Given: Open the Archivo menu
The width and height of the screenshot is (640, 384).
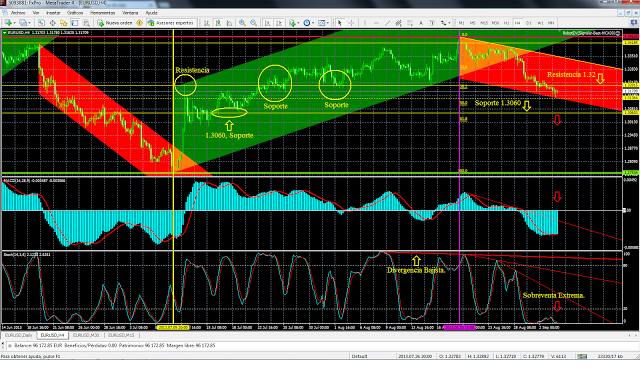Looking at the screenshot, I should coord(18,13).
